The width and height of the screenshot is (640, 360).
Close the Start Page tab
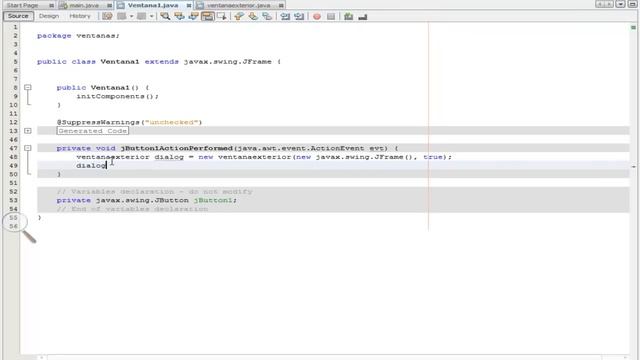pyautogui.click(x=51, y=5)
